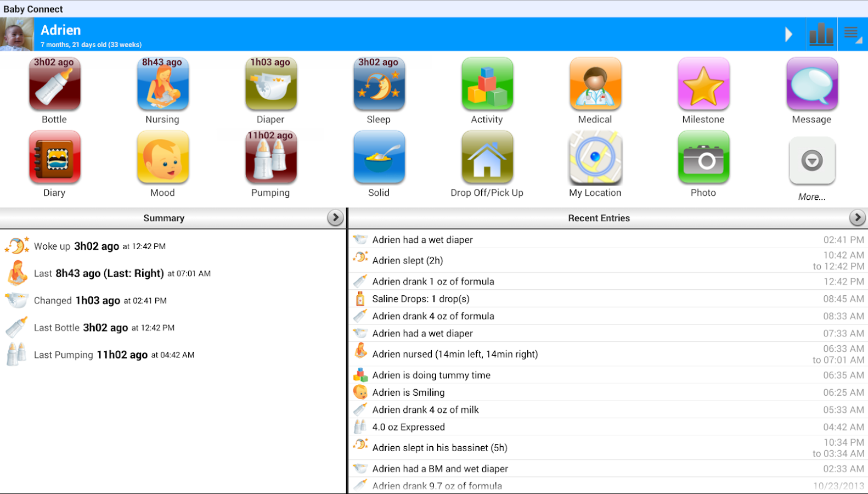Expand the Recent Entries arrow
Viewport: 868px width, 494px height.
coord(858,218)
